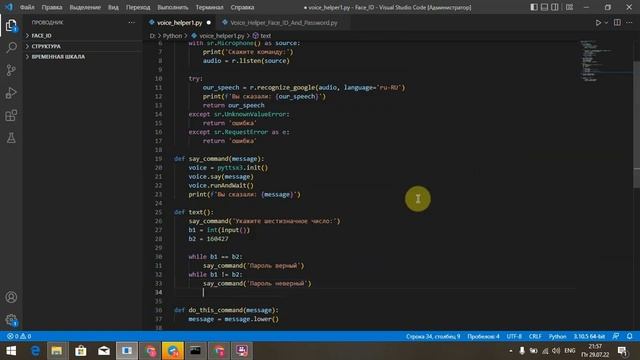
Task: Select the Python language mode
Action: [x=557, y=336]
